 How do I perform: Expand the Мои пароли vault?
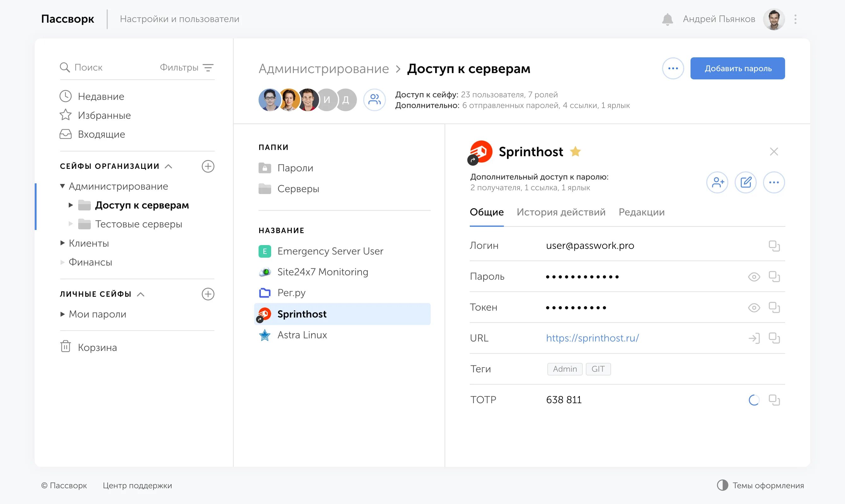pyautogui.click(x=62, y=314)
